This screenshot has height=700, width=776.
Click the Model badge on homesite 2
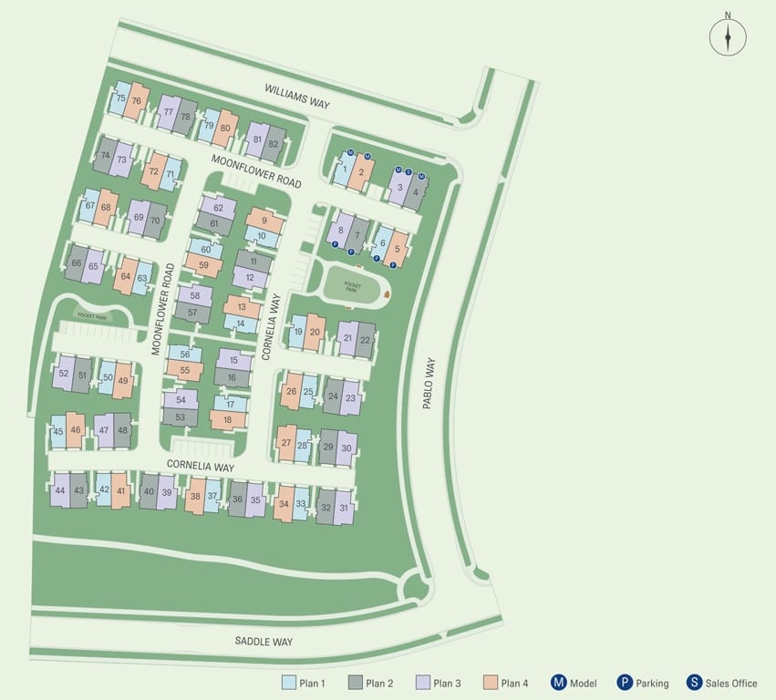[x=367, y=156]
